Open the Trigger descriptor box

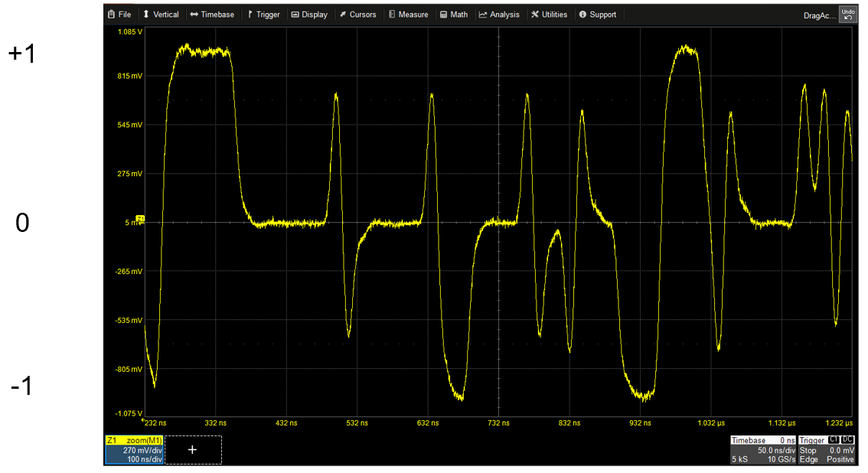pyautogui.click(x=827, y=450)
